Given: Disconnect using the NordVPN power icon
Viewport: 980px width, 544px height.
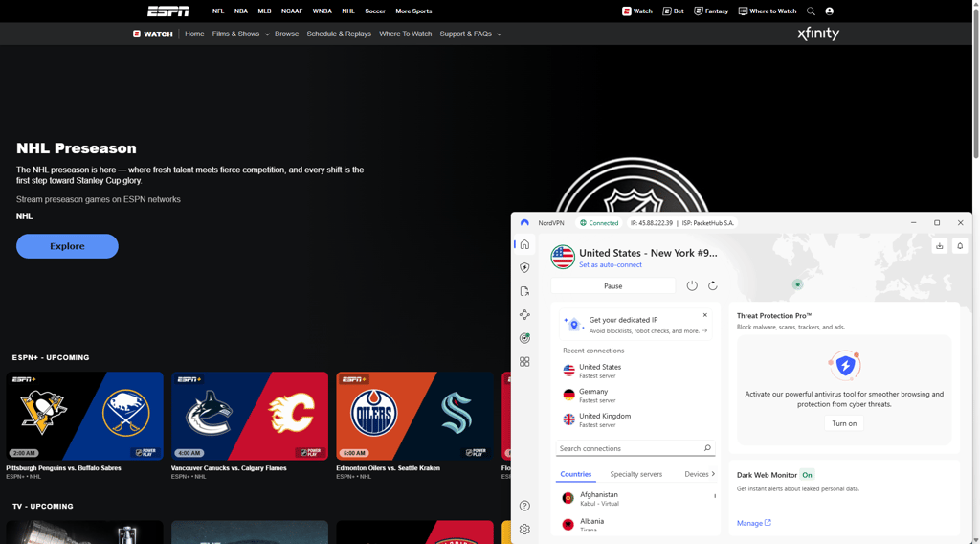Looking at the screenshot, I should 692,285.
